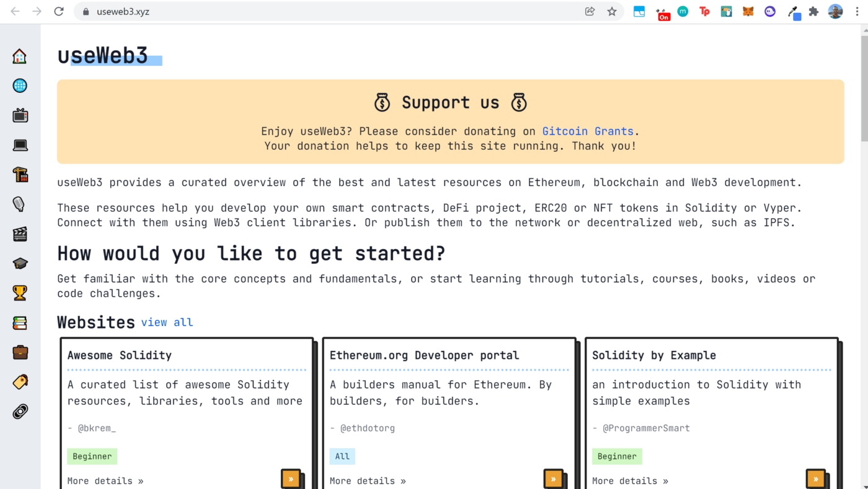Click the browser forward arrow
Screen dimensions: 868x489
(37, 11)
